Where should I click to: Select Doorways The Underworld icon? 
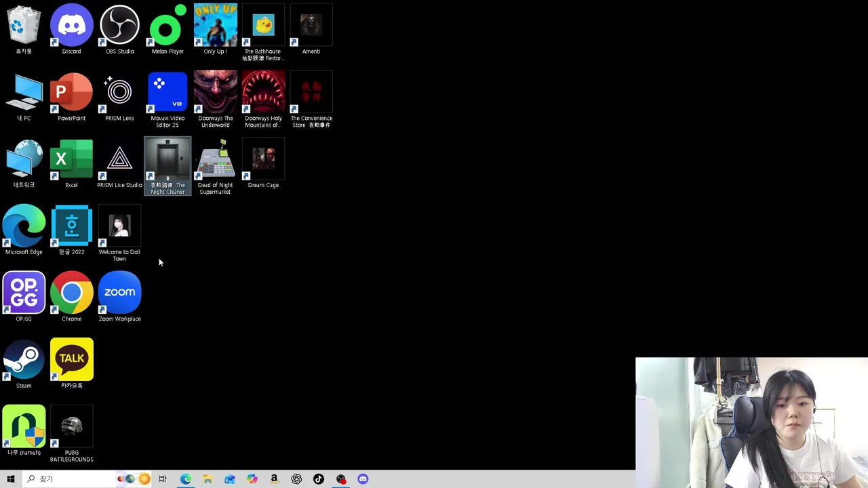coord(215,100)
